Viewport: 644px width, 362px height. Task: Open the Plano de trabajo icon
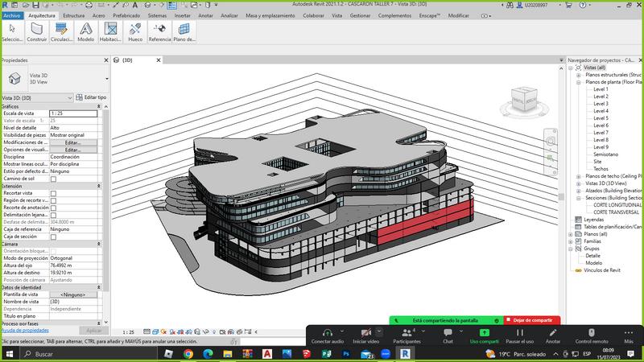click(x=184, y=31)
